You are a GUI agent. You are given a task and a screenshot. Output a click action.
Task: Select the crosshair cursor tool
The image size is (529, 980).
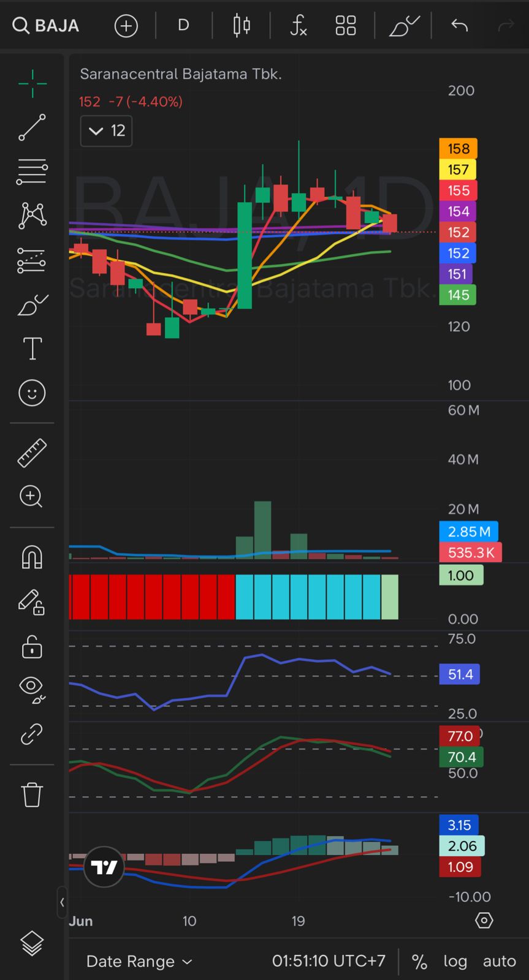[32, 84]
